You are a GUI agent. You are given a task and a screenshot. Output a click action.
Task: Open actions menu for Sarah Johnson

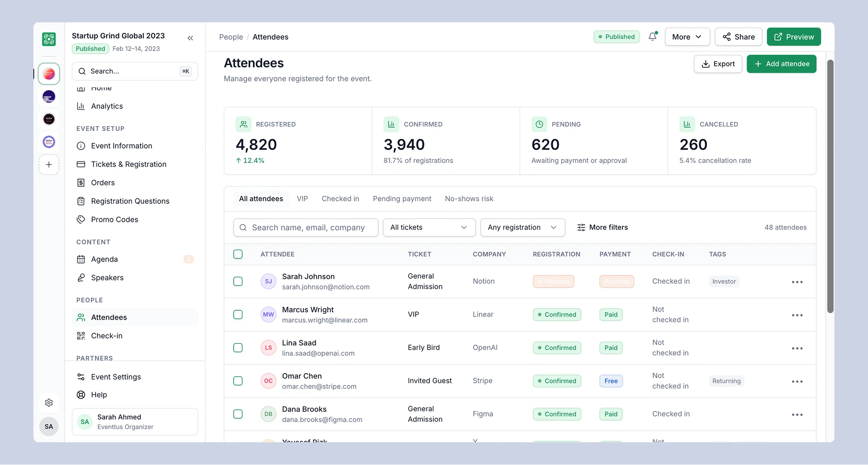[x=797, y=282]
